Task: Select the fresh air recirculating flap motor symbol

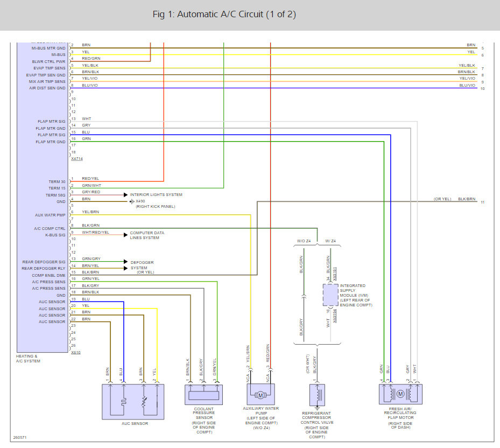Action: (x=400, y=394)
